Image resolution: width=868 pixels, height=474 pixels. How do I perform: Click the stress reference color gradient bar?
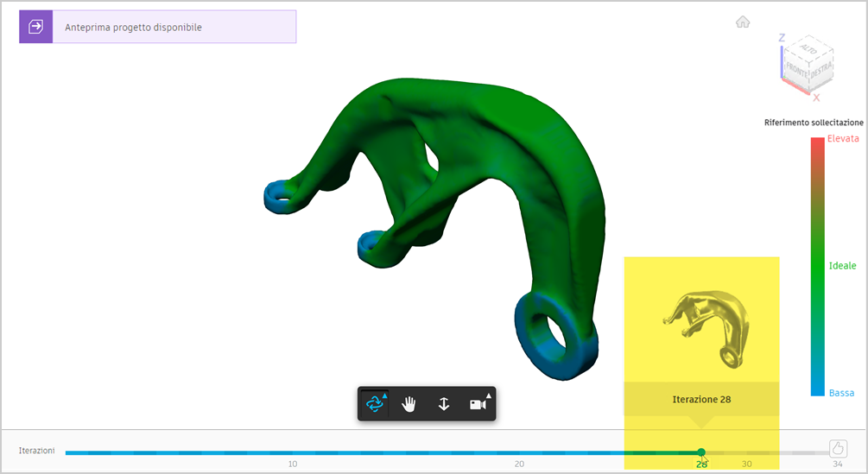click(818, 267)
